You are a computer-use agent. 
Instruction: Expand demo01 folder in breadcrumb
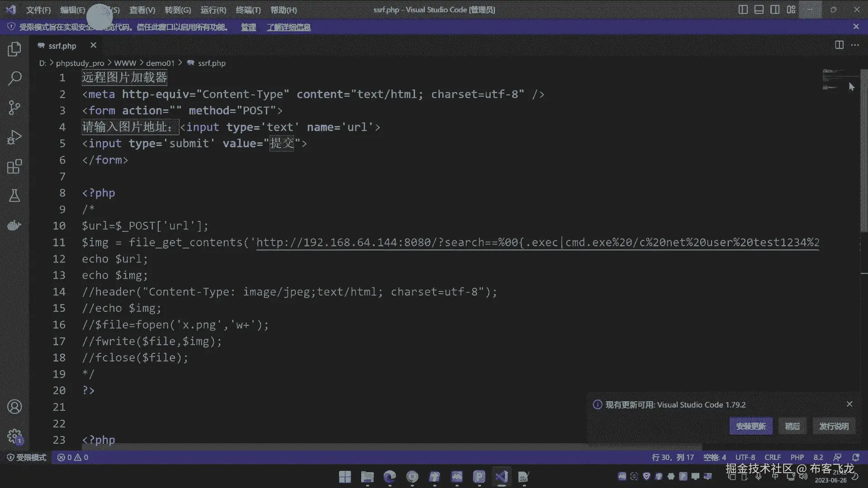pyautogui.click(x=160, y=63)
